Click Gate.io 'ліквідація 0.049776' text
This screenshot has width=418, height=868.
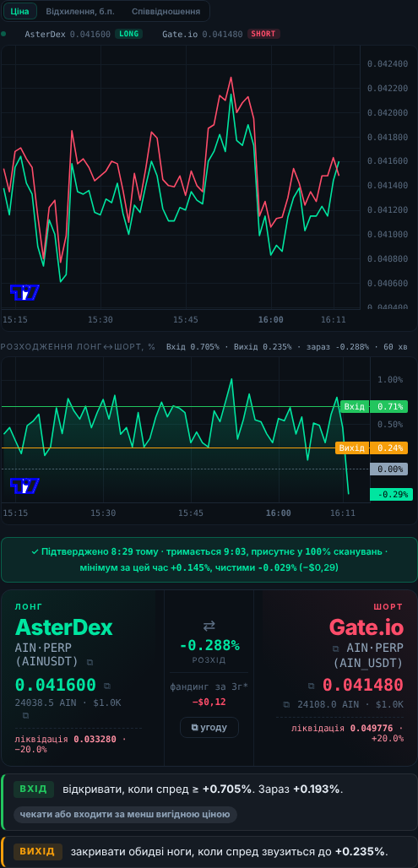point(340,727)
